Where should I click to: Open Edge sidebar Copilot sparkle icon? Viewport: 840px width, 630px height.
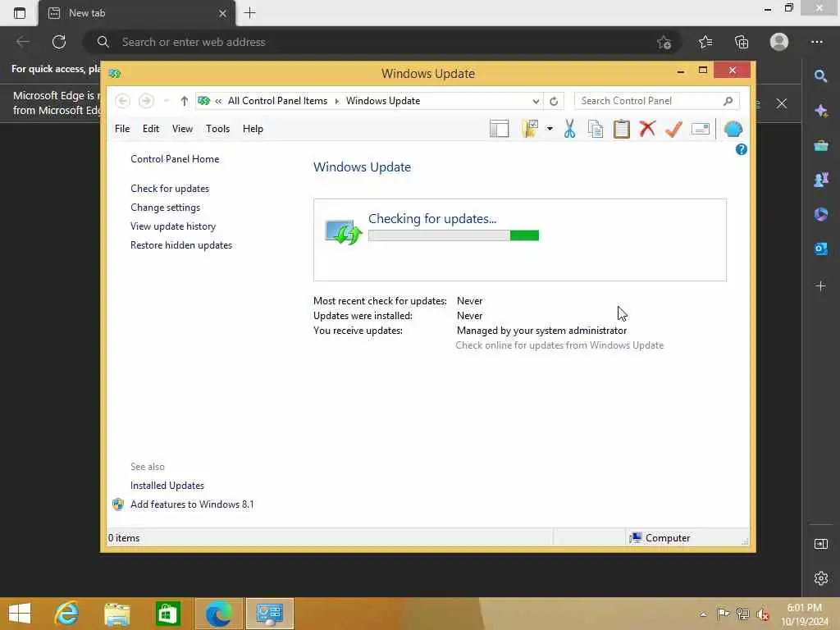coord(820,111)
